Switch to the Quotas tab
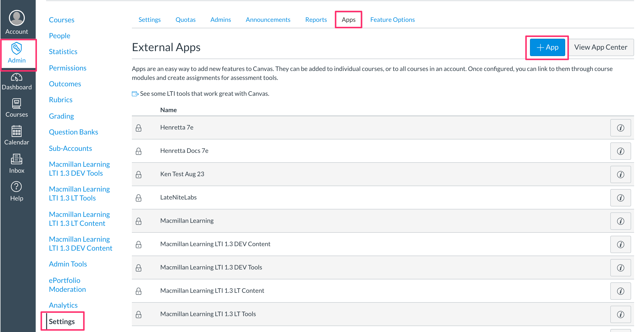 185,20
